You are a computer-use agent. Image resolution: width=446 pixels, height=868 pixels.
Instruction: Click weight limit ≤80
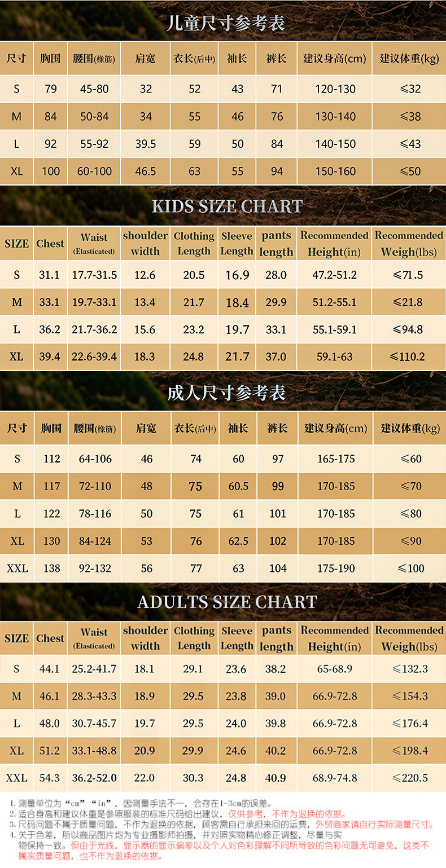[x=411, y=514]
